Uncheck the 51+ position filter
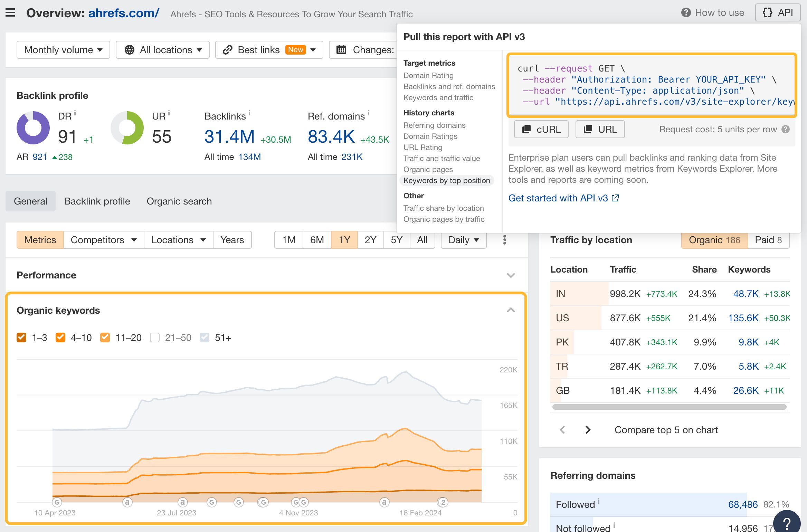Screen dimensions: 807x532 click(205, 338)
